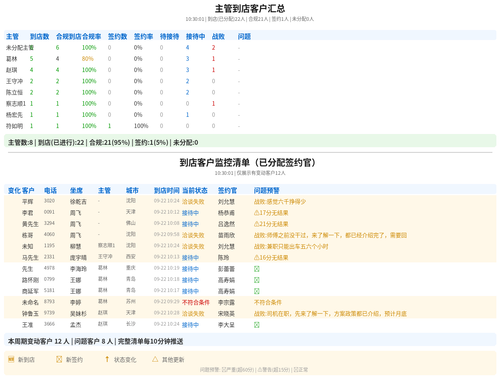The width and height of the screenshot is (500, 392).
Task: Click the 城市 column header
Action: pyautogui.click(x=132, y=190)
